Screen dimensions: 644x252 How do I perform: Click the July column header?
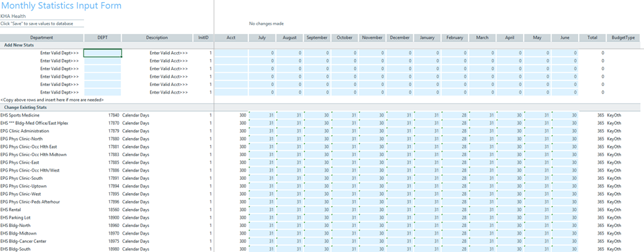(x=261, y=37)
